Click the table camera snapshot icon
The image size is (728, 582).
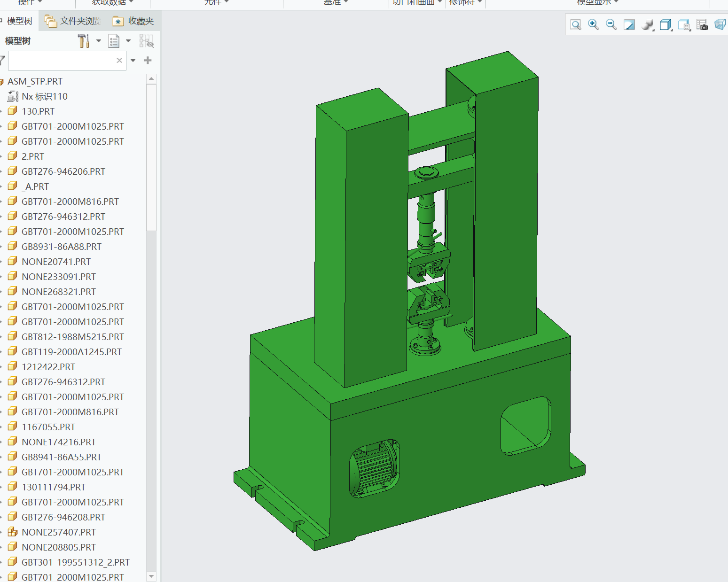tap(702, 24)
